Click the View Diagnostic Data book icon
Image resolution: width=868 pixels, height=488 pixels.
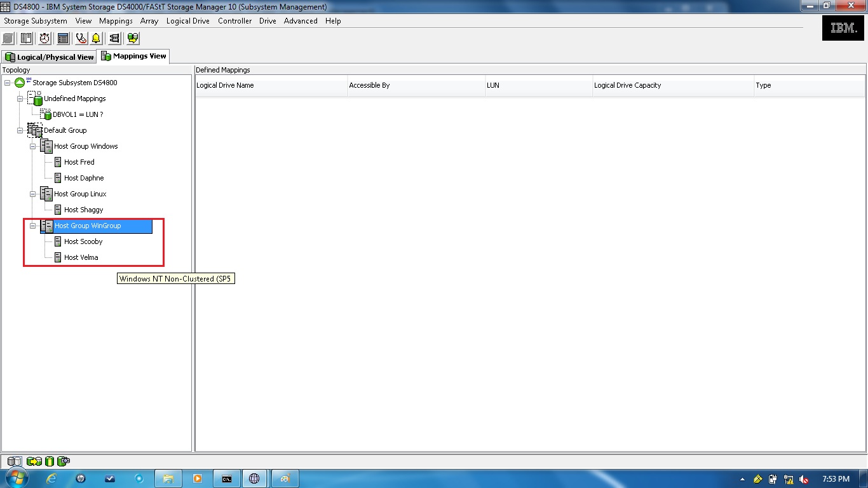click(x=26, y=37)
